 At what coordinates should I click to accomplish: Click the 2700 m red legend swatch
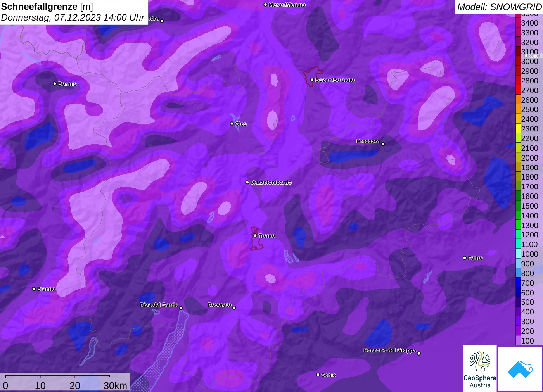pos(518,90)
